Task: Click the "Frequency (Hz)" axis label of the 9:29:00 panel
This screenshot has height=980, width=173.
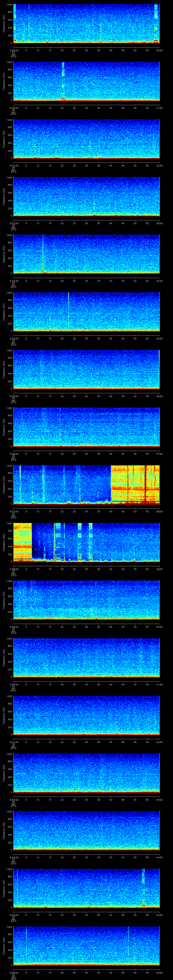Action: [x=4, y=24]
